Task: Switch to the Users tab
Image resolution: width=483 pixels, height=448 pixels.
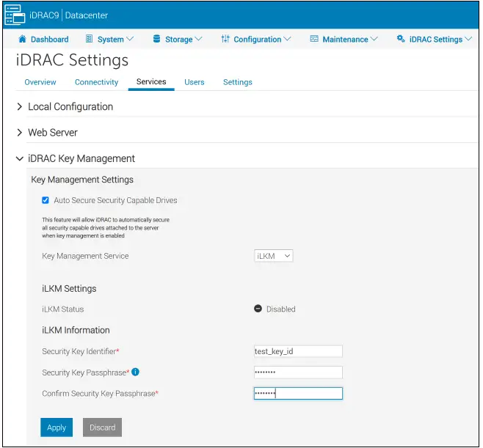Action: coord(195,82)
